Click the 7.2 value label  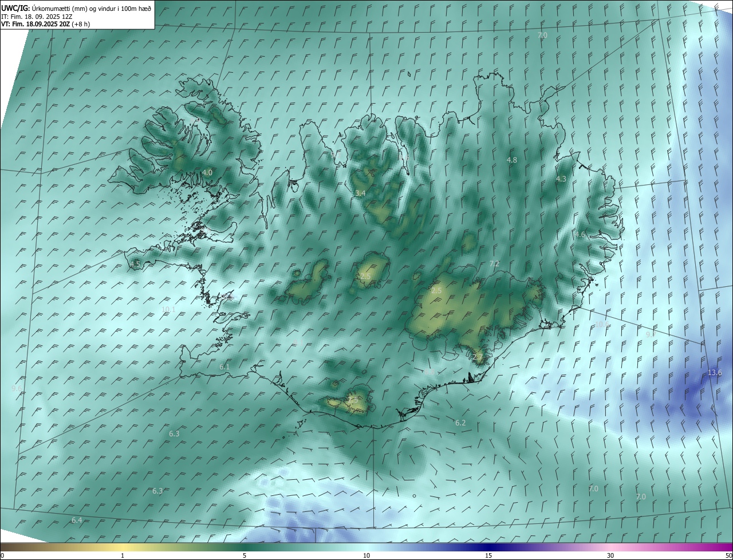coord(494,264)
